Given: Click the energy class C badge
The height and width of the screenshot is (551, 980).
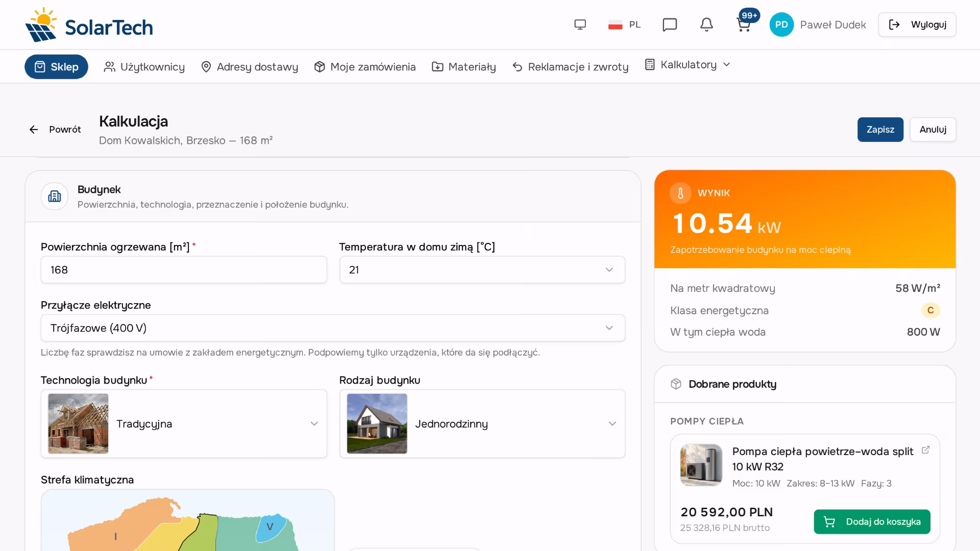Looking at the screenshot, I should (x=930, y=310).
